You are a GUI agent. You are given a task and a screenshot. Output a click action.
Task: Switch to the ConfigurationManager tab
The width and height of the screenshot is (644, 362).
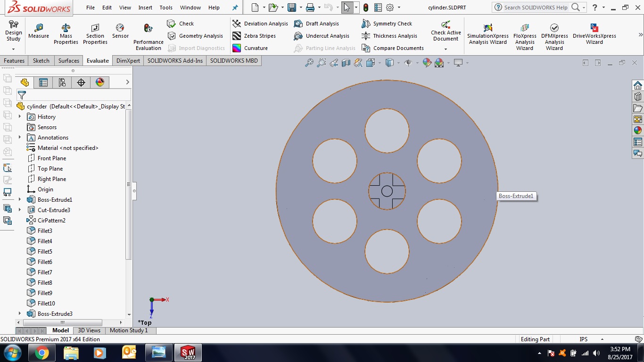[x=62, y=82]
